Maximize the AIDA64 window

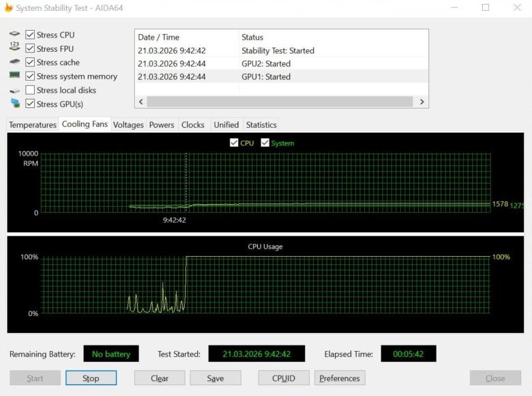coord(486,7)
